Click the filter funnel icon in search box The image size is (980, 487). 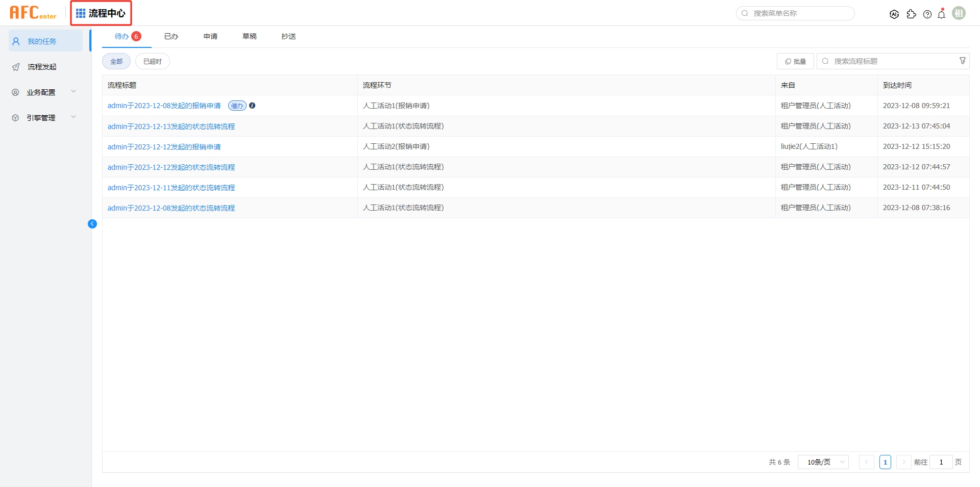click(963, 61)
